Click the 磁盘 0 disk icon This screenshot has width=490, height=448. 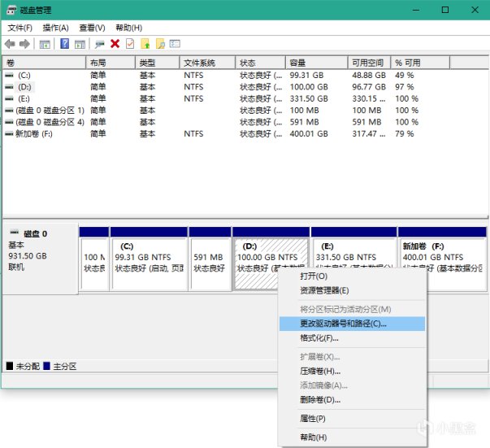click(15, 233)
